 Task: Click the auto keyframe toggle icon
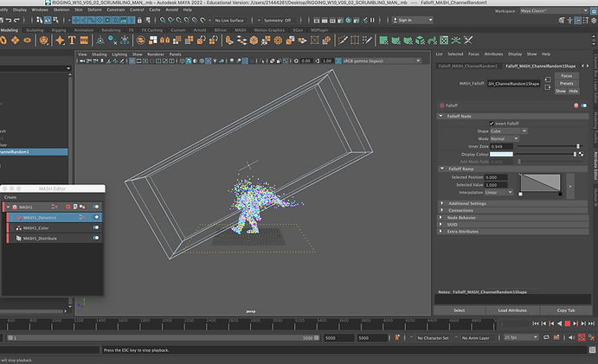click(582, 337)
